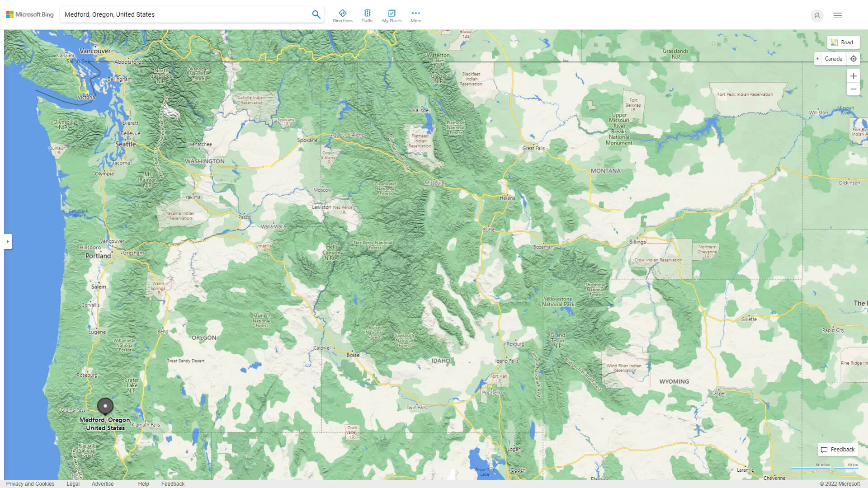Click the Medford, Oregon map pin
The width and height of the screenshot is (868, 488).
[105, 406]
